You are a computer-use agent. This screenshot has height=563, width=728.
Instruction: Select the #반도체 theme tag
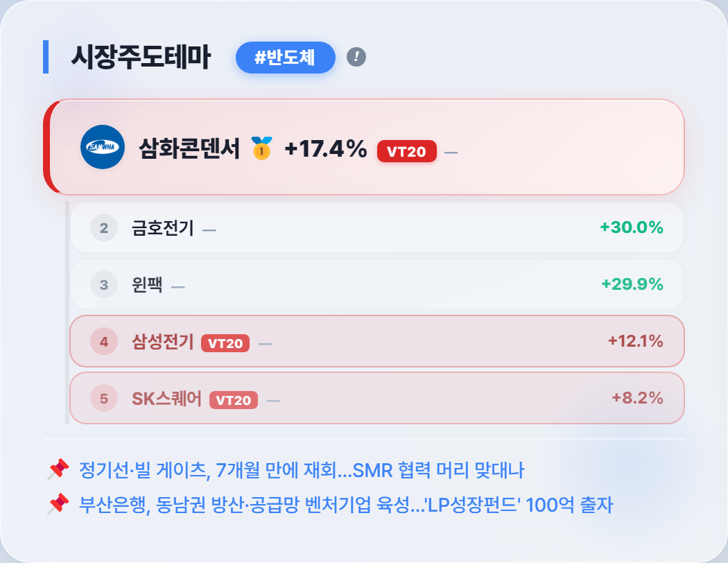[286, 58]
